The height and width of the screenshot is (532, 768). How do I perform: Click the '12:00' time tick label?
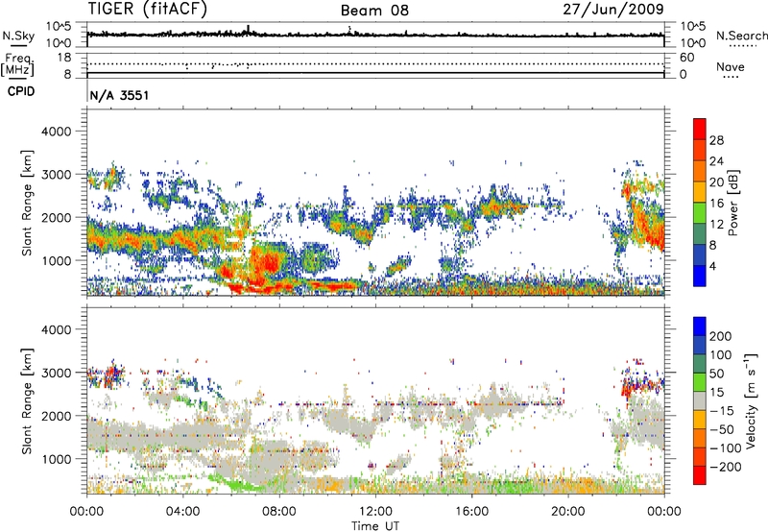[x=375, y=512]
